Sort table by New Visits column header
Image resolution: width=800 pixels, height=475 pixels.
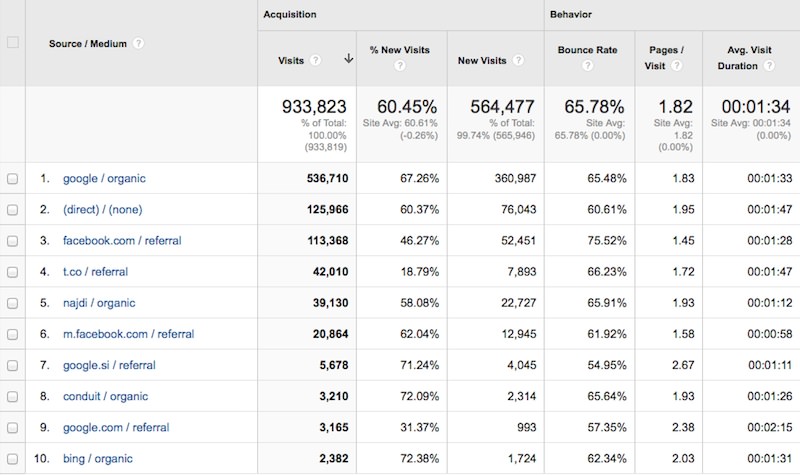(482, 60)
